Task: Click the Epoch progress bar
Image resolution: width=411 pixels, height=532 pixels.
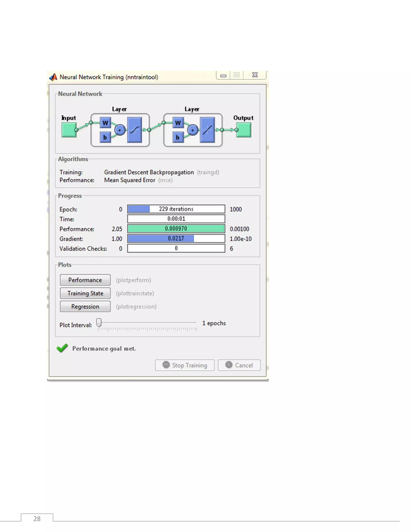Action: 176,209
